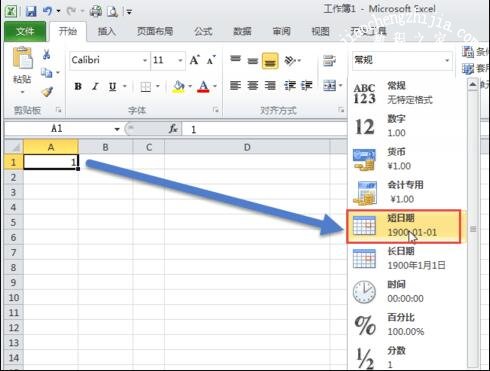The image size is (490, 371).
Task: Click the Cut scissors icon
Action: tap(47, 54)
